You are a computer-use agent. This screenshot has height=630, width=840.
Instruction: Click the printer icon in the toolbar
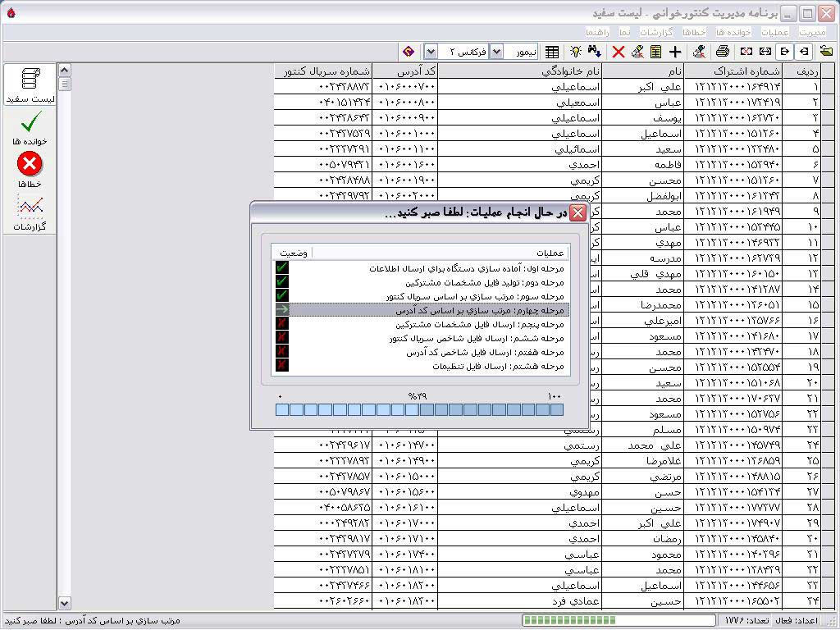point(722,52)
